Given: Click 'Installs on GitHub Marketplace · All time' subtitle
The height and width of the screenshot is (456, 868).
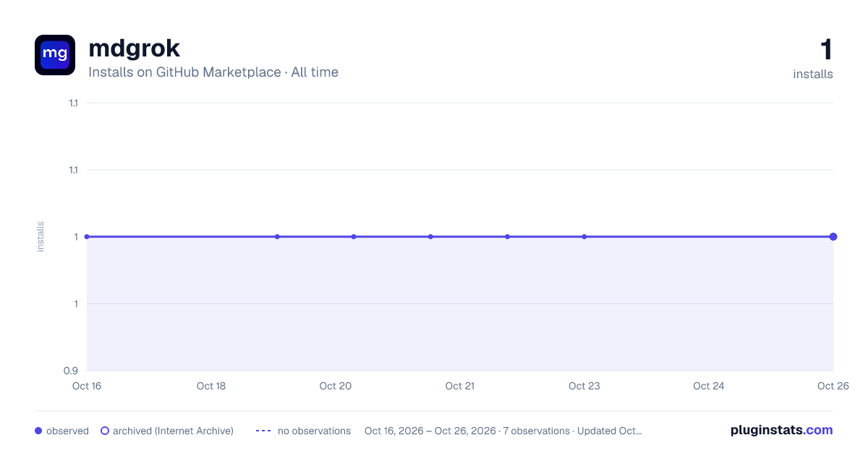Looking at the screenshot, I should [x=213, y=72].
